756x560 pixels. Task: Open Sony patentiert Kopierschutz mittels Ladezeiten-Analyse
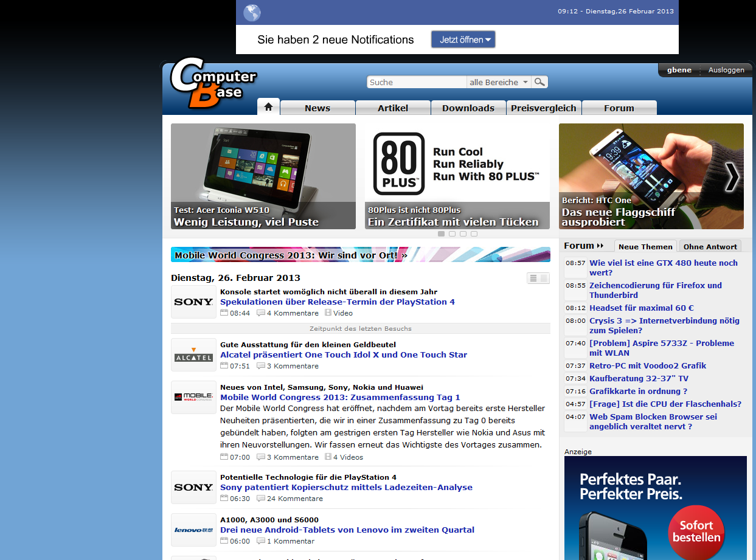[x=346, y=487]
